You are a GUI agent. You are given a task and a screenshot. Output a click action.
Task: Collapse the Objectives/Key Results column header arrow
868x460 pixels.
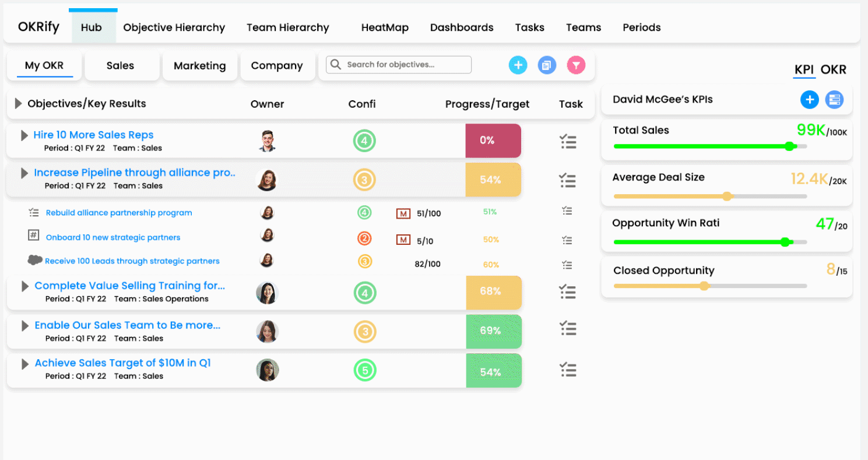click(16, 103)
